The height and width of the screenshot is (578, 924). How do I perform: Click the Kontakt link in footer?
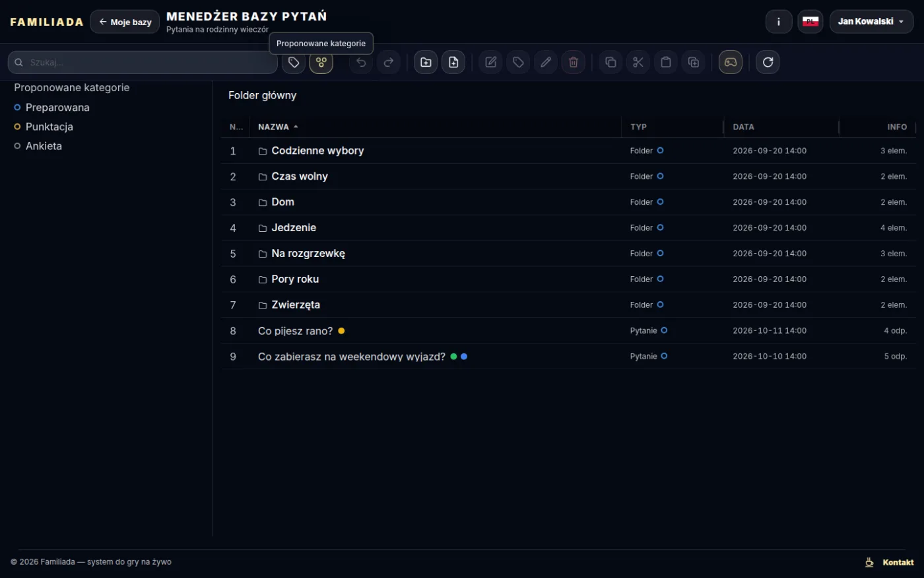[x=898, y=562]
